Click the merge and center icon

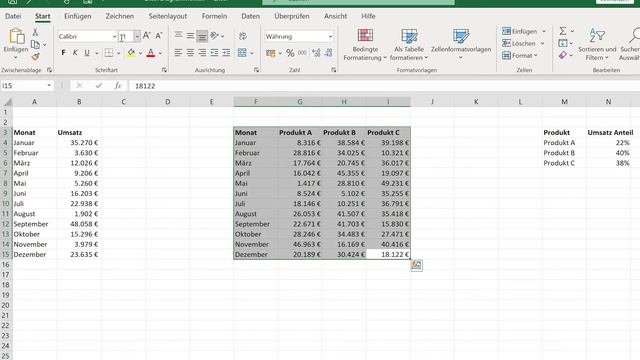tap(242, 53)
